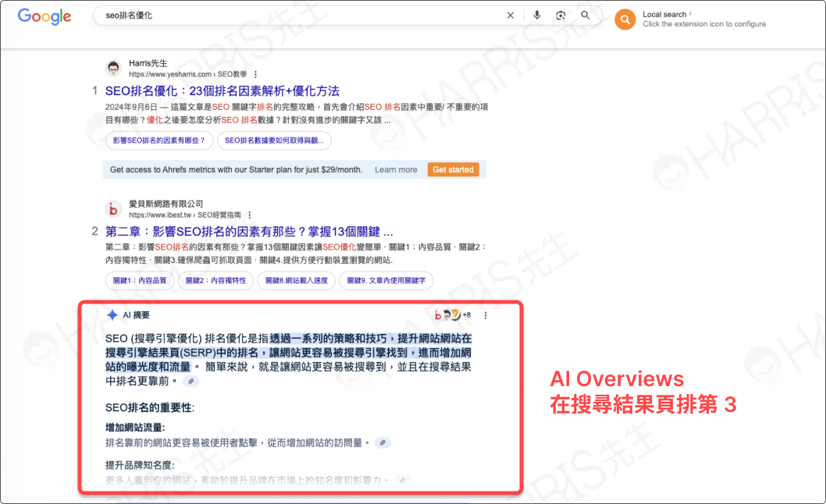Click the source link icon after 知名度和影響力

(402, 481)
